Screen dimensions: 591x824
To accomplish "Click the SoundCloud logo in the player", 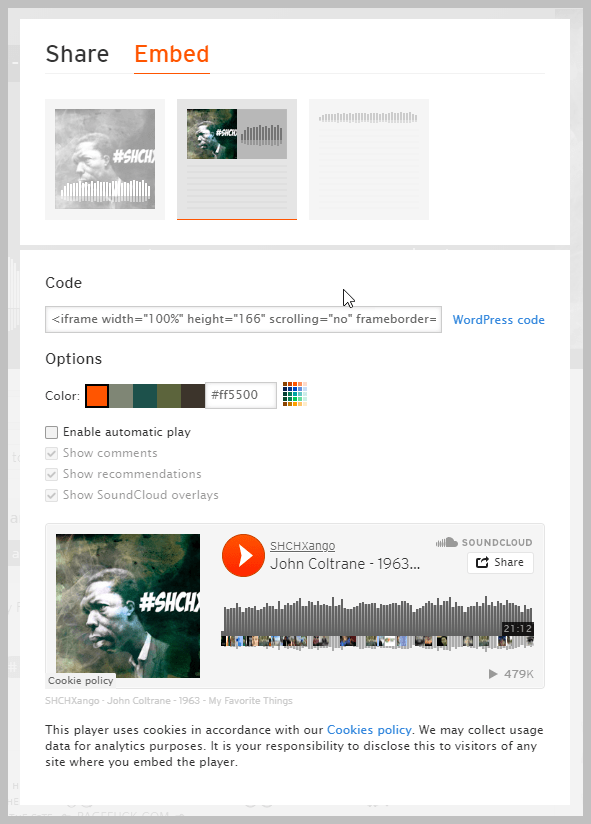I will point(484,542).
